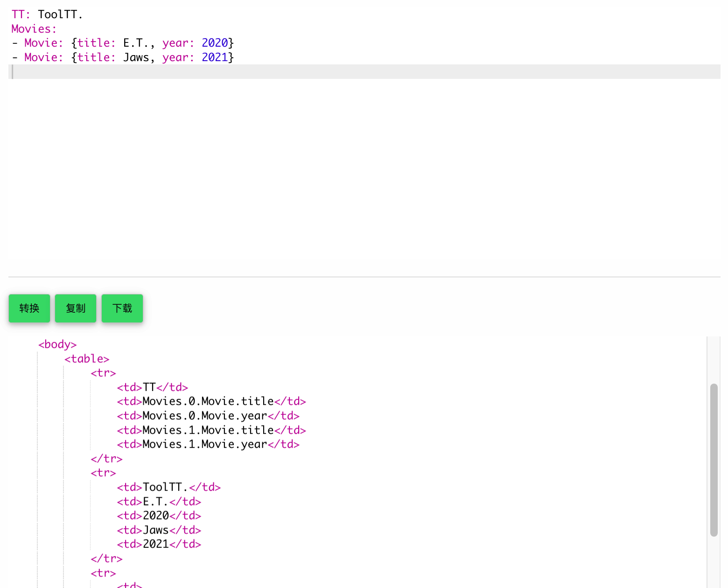The image size is (728, 588).
Task: Select the first <tr> tag in the output
Action: [103, 373]
